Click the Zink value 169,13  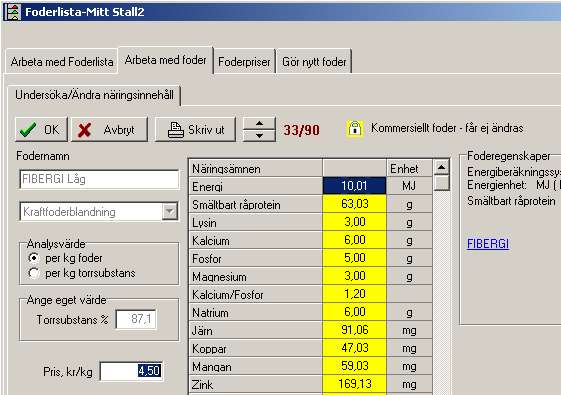click(354, 384)
